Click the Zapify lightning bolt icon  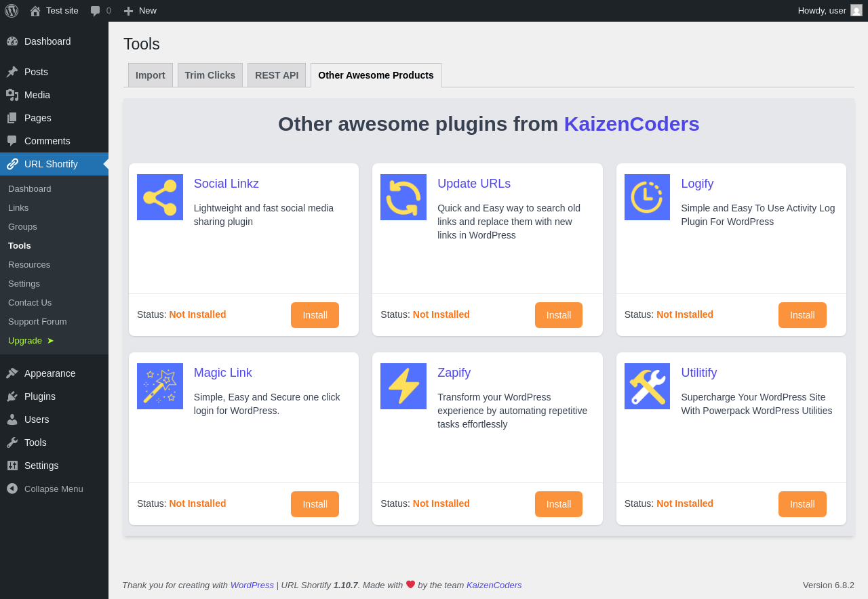tap(403, 386)
